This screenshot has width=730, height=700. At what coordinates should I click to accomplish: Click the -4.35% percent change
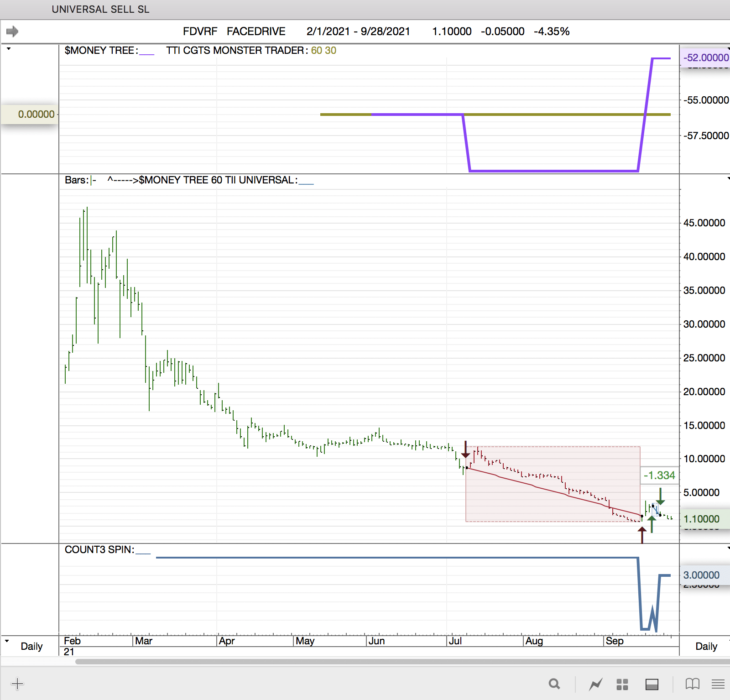(x=552, y=31)
